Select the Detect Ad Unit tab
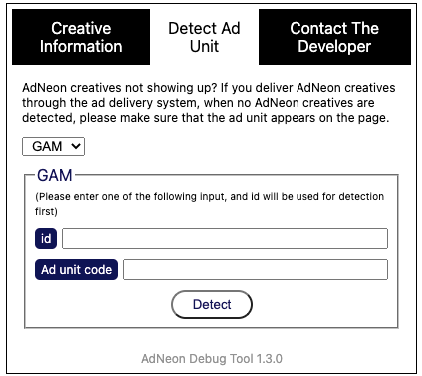This screenshot has height=376, width=422. 204,37
